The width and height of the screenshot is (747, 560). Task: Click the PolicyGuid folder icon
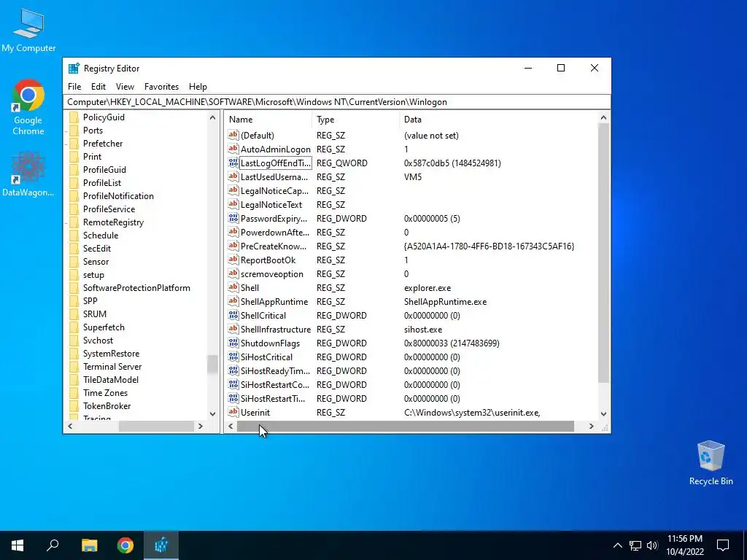coord(74,117)
